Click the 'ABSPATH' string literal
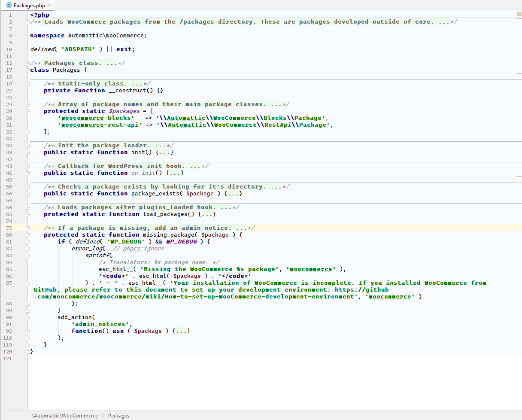The width and height of the screenshot is (522, 420). point(78,49)
